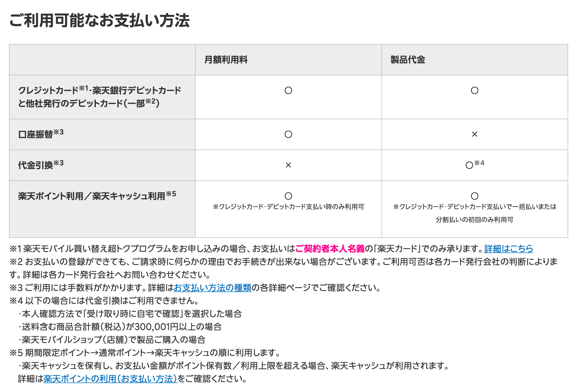
Task: Click the "代金引換" row label
Action: tap(35, 165)
